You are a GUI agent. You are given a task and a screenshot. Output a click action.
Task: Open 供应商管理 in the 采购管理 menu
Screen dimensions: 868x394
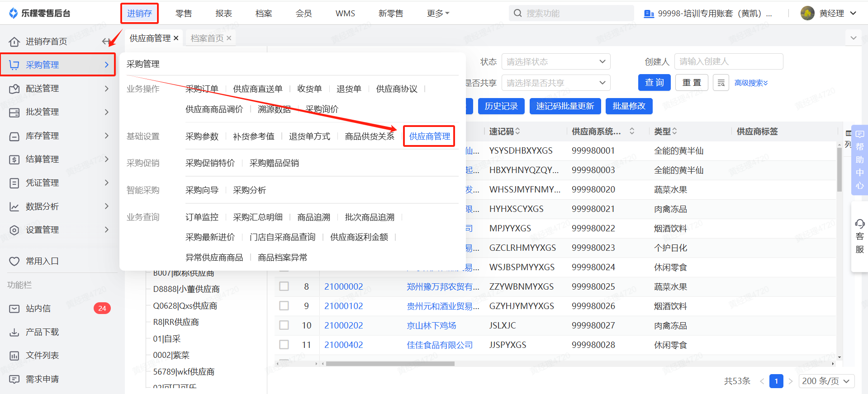click(429, 136)
